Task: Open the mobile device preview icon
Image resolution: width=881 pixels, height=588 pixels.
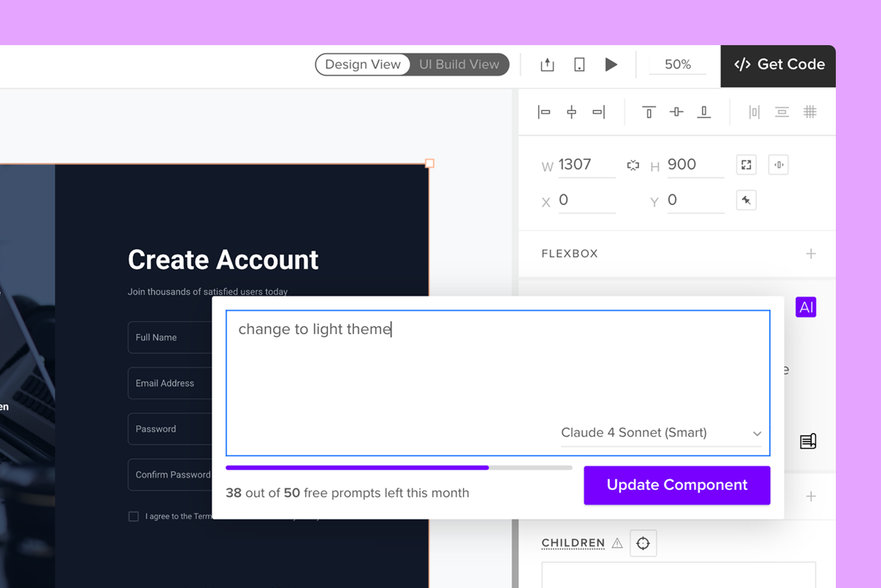Action: pos(579,64)
